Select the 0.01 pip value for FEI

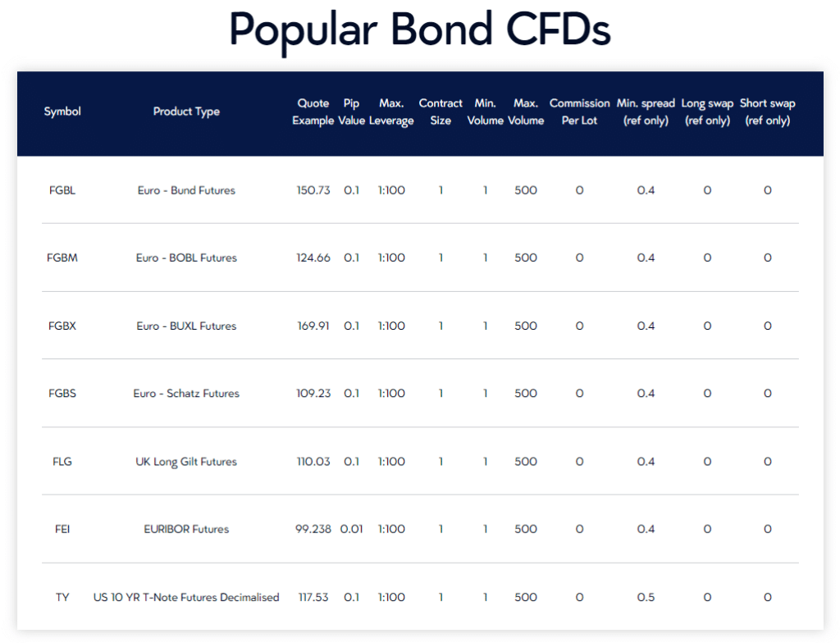pyautogui.click(x=351, y=529)
